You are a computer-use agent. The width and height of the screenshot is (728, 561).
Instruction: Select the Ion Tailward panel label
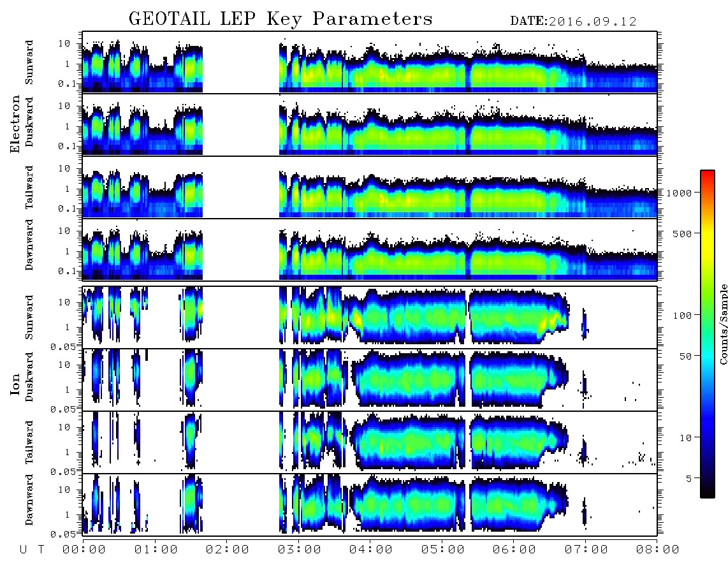29,442
